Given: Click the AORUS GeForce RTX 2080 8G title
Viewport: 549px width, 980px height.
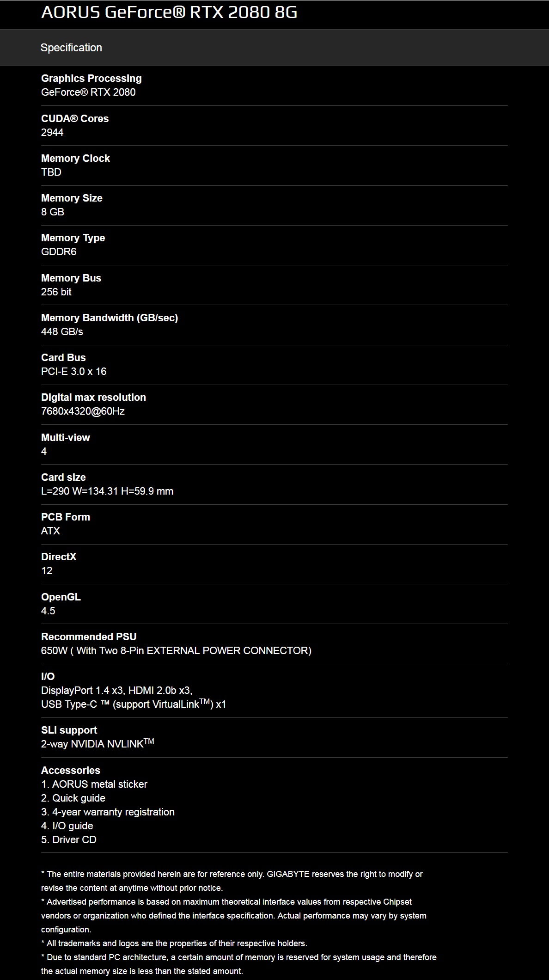Looking at the screenshot, I should [169, 12].
